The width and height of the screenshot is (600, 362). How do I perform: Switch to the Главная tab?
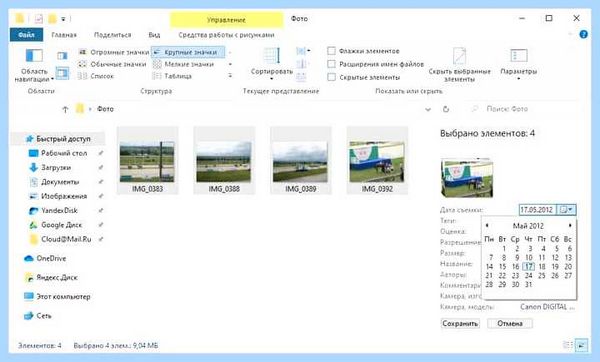[x=64, y=35]
